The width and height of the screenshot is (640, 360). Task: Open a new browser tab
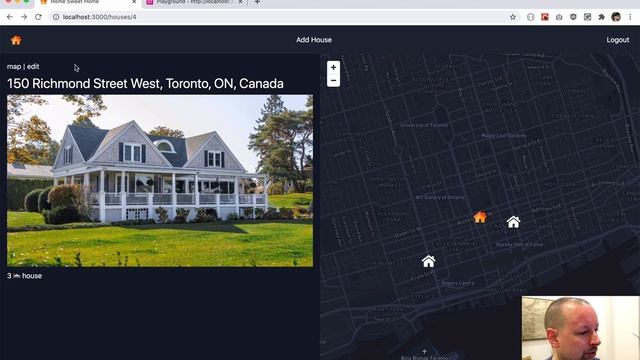tap(257, 2)
